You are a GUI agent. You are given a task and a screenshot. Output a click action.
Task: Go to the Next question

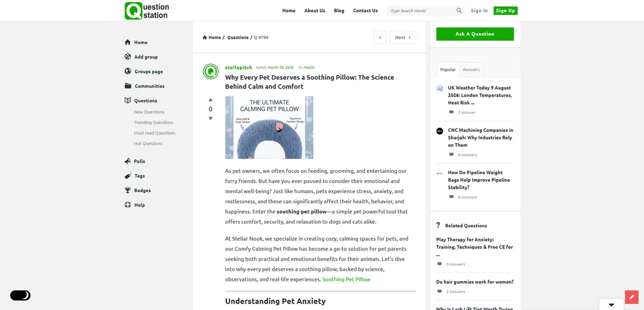pos(402,38)
